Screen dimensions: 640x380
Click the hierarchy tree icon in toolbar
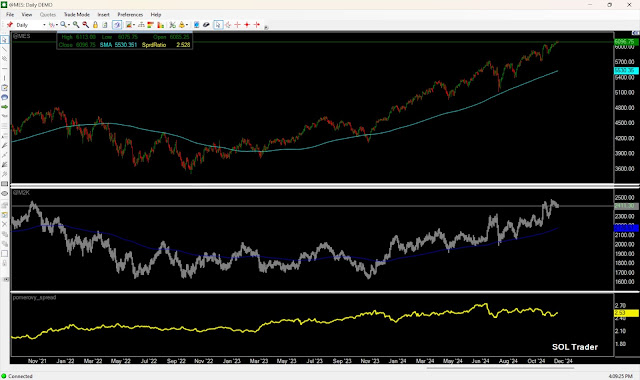click(x=141, y=25)
